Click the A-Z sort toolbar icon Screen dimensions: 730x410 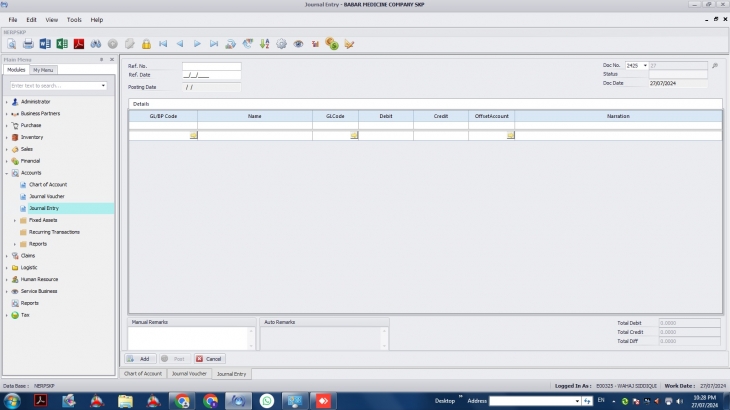pyautogui.click(x=264, y=44)
